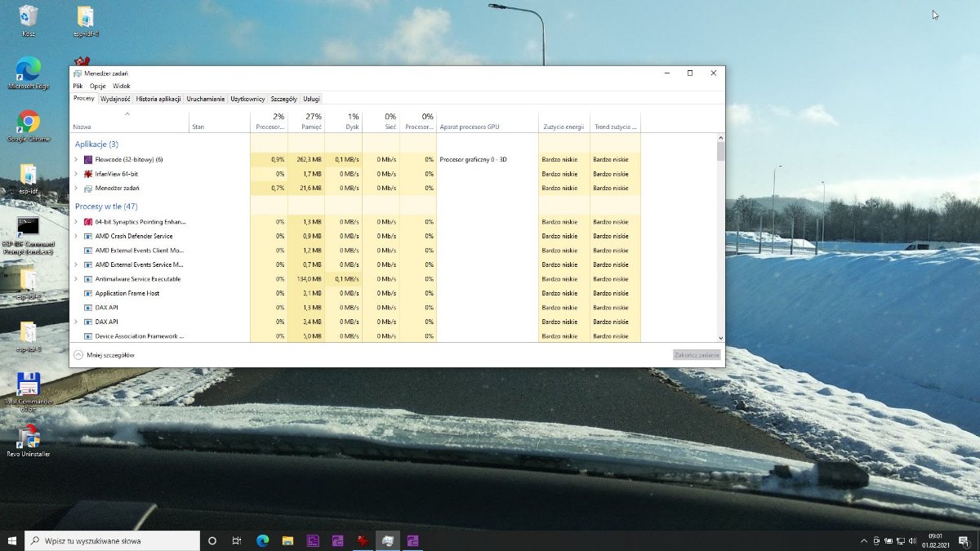Click the process list vertical scrollbar

coord(720,237)
